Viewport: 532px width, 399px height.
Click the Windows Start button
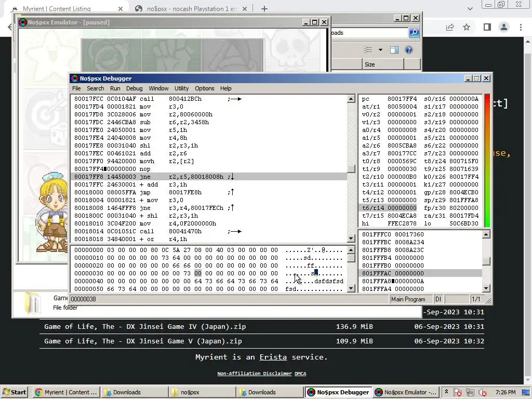point(14,392)
